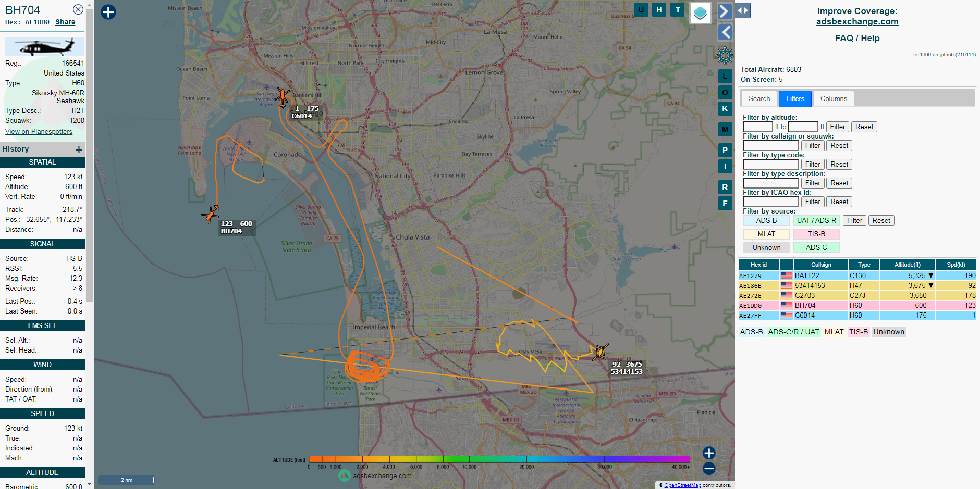Viewport: 980px width, 489px height.
Task: Apply the type description Filter button
Action: 813,183
